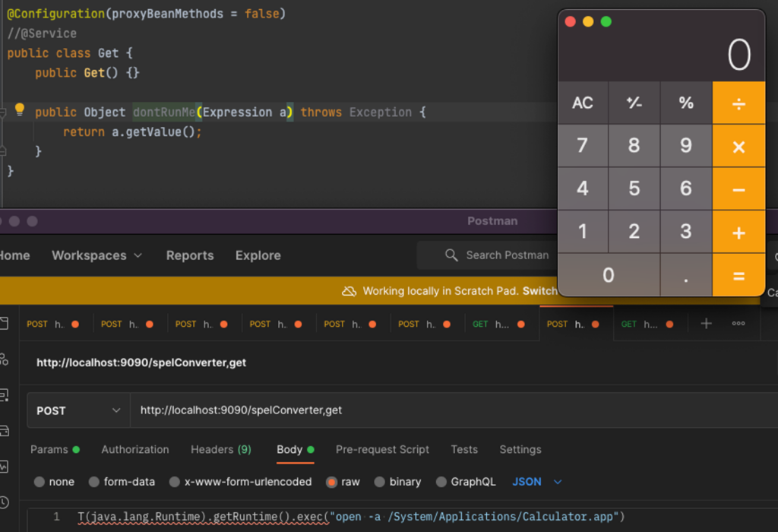This screenshot has width=778, height=532.
Task: Open the History sidebar clock icon in Postman
Action: tap(4, 502)
